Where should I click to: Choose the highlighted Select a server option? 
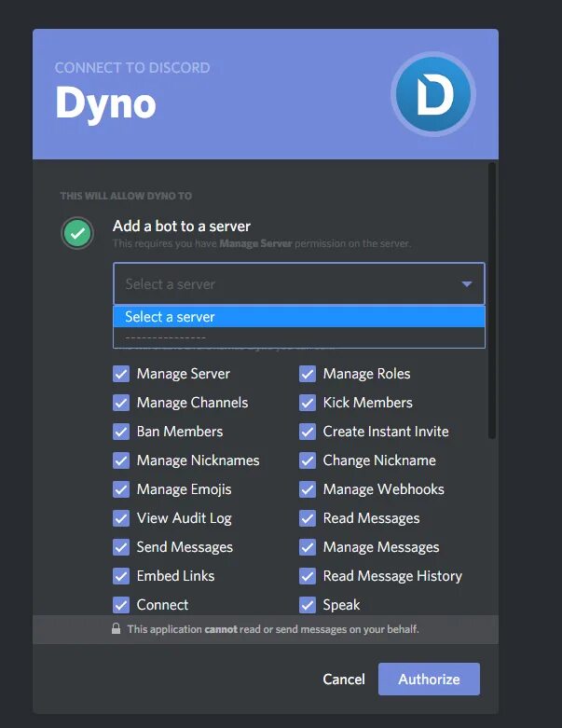[x=299, y=317]
